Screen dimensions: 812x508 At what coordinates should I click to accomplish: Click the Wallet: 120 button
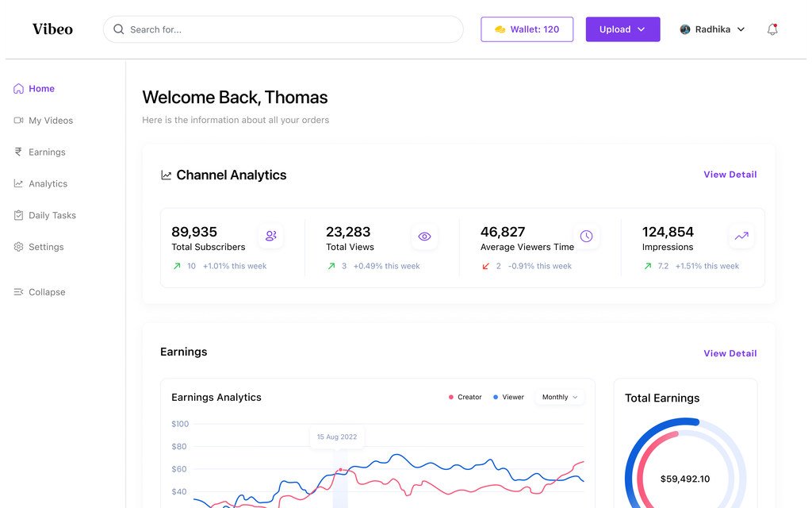click(x=527, y=29)
